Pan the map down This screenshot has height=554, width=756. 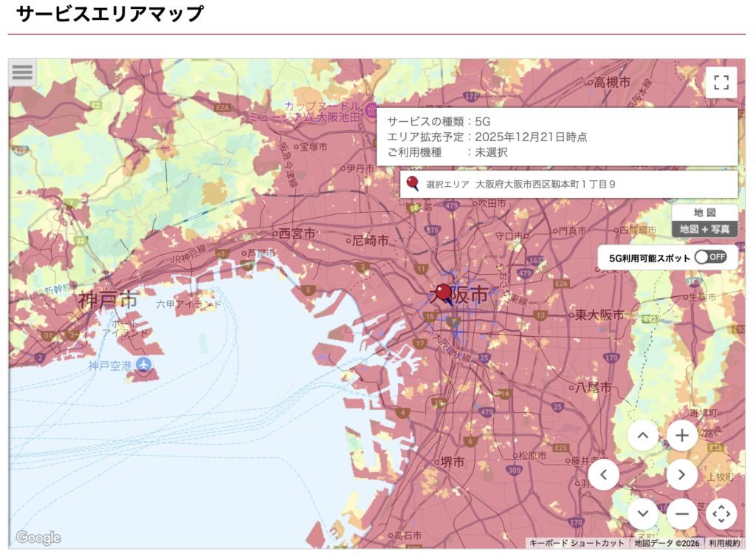642,513
